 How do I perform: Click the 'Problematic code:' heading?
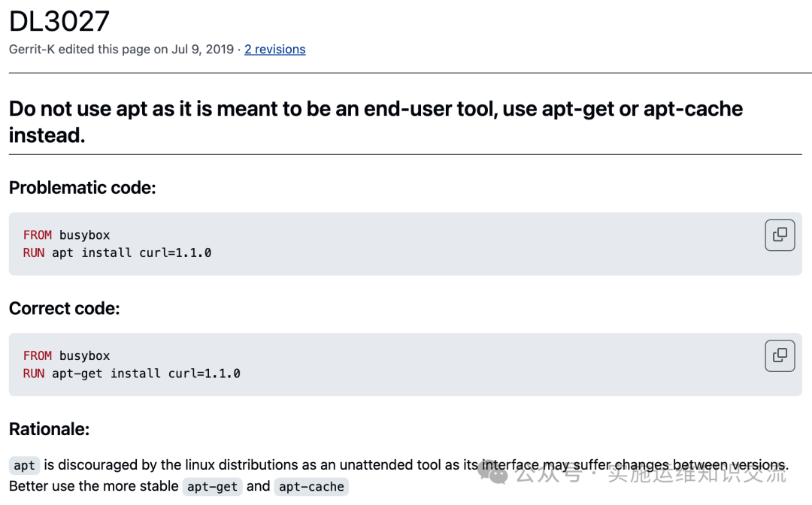pyautogui.click(x=82, y=188)
